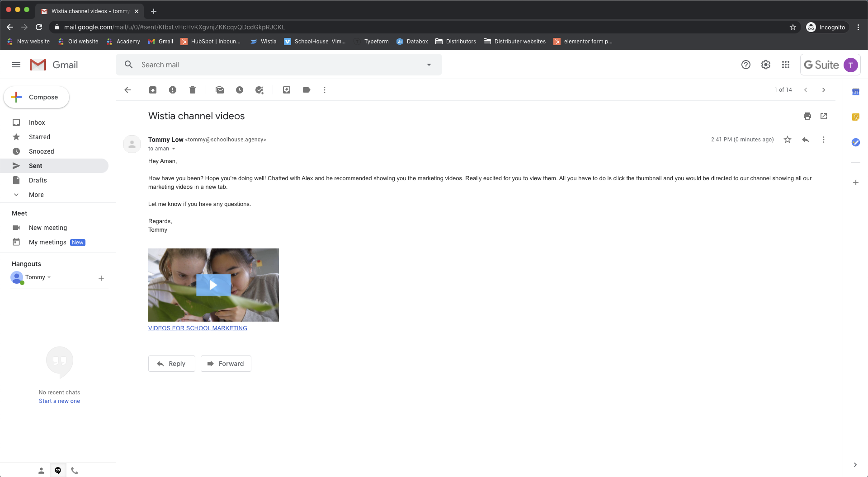Report email as spam
This screenshot has width=868, height=477.
(x=173, y=90)
